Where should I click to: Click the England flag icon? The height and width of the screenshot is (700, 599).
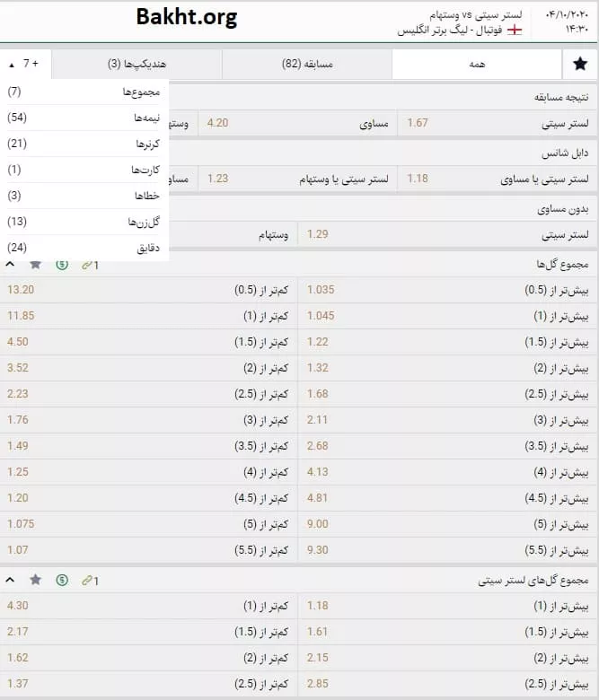click(x=515, y=30)
